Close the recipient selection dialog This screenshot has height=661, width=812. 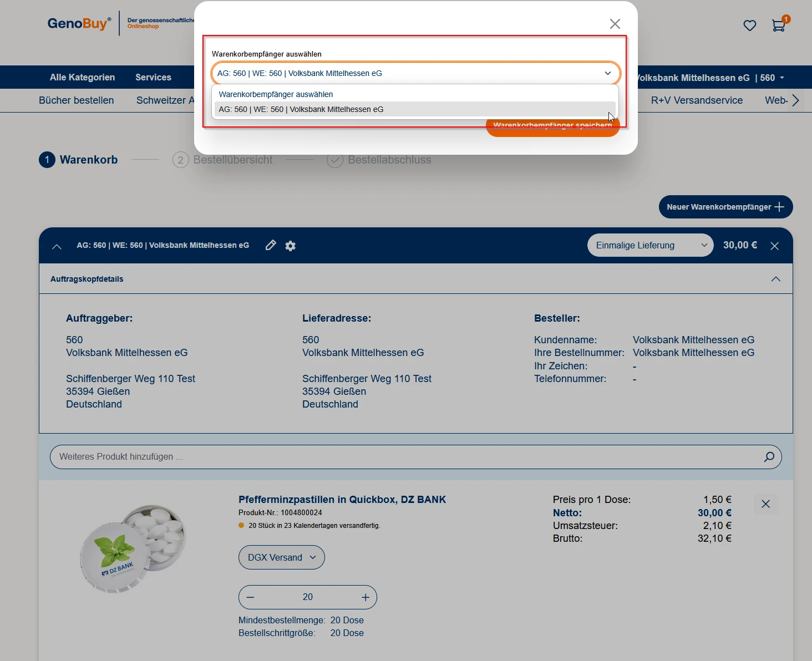pyautogui.click(x=615, y=24)
